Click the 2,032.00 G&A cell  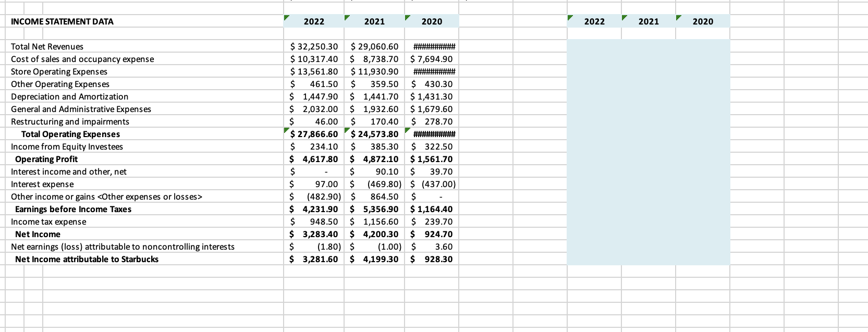coord(314,109)
